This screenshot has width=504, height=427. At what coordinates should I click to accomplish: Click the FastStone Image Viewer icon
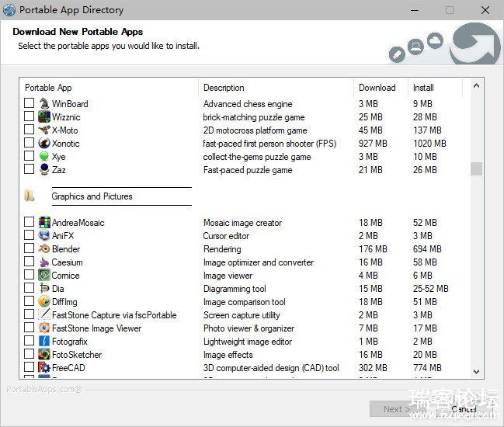tap(44, 328)
